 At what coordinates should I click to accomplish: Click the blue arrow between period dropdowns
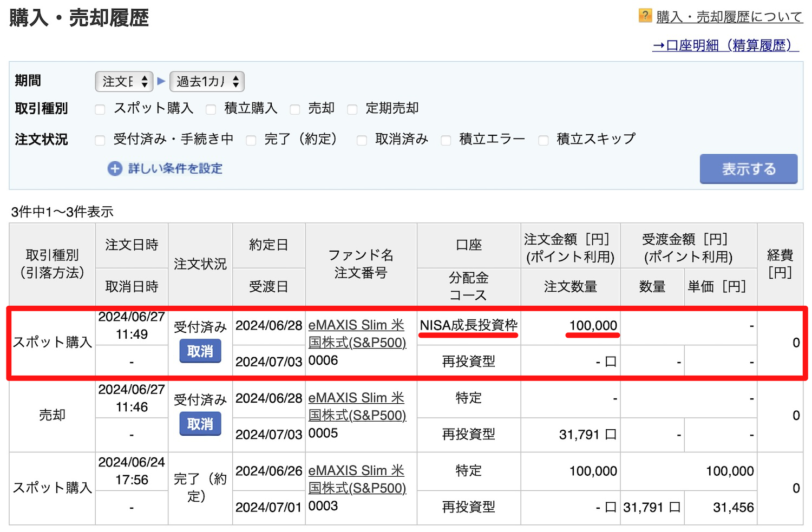(161, 81)
